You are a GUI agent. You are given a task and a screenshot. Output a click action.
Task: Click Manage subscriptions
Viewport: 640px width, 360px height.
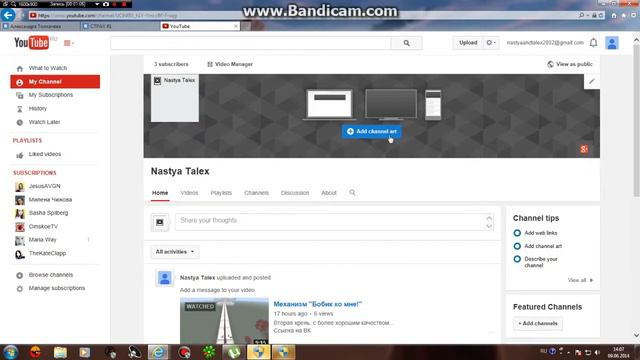[x=57, y=288]
